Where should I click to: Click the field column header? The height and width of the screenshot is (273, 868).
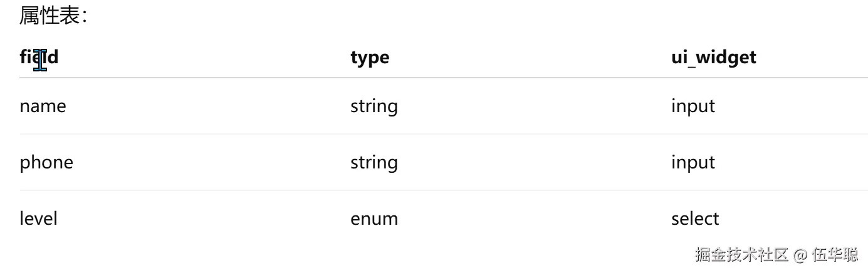pos(39,57)
